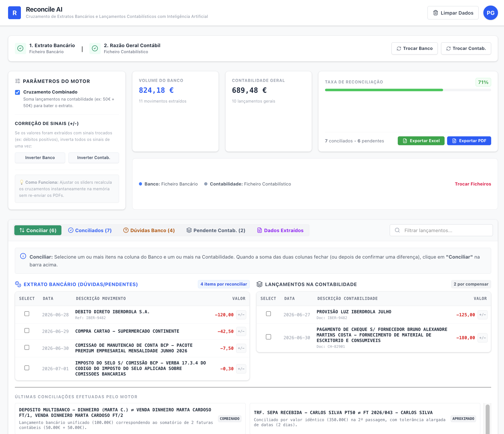Open the PG user avatar
Viewport: 504px width, 434px height.
coord(490,13)
